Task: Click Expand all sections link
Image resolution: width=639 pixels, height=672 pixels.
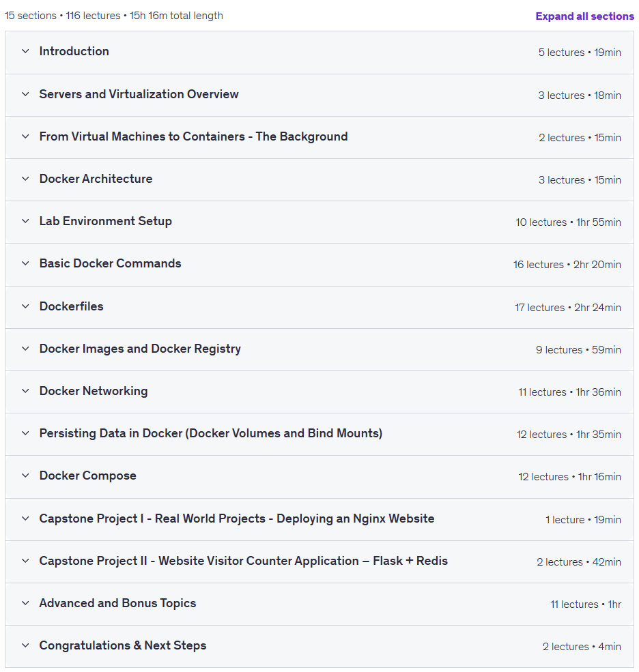Action: click(x=584, y=16)
